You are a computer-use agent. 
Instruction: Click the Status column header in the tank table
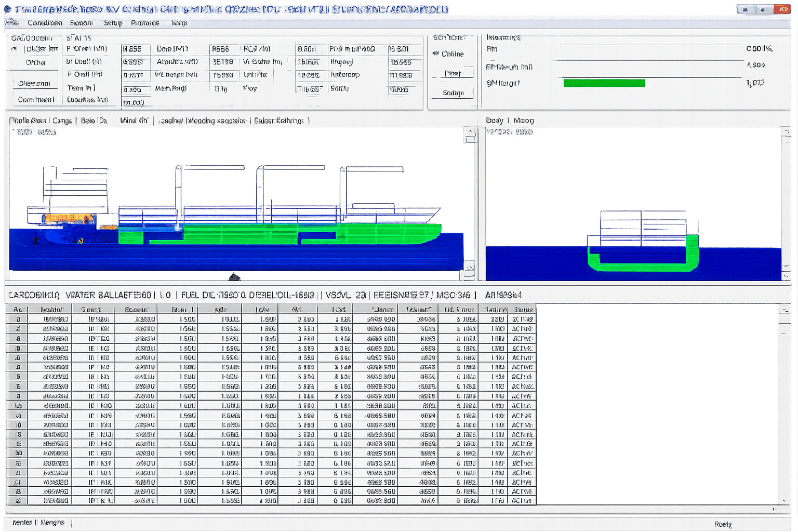pyautogui.click(x=523, y=310)
